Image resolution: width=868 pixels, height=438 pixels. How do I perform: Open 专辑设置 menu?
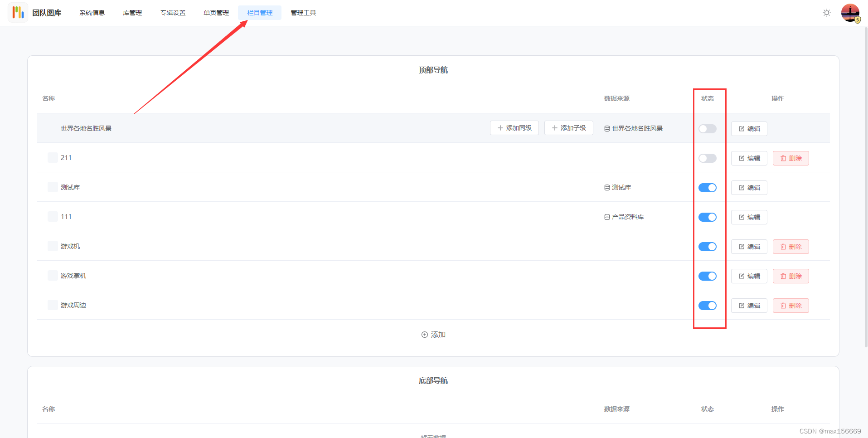[x=173, y=13]
